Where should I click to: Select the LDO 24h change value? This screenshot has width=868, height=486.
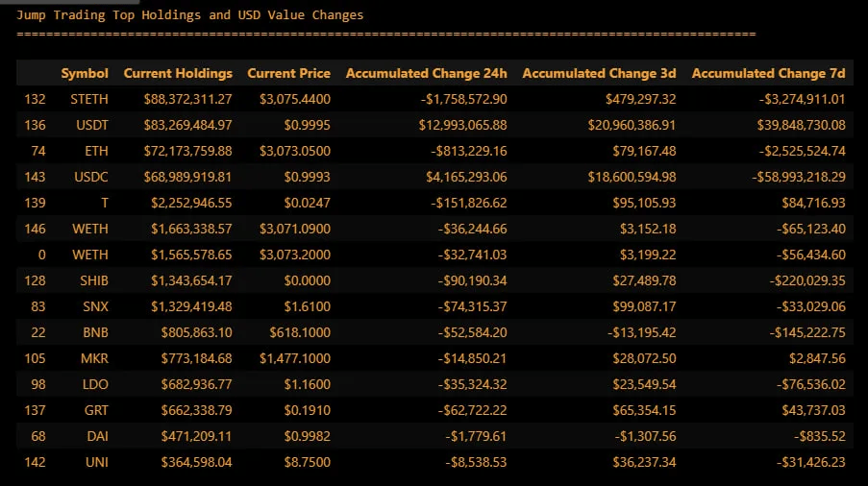click(x=472, y=385)
